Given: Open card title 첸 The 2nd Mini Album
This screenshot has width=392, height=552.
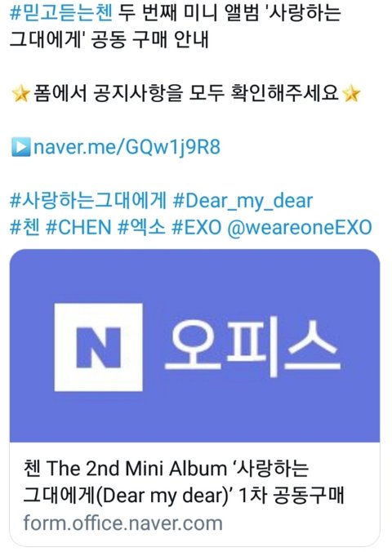Looking at the screenshot, I should 184,482.
